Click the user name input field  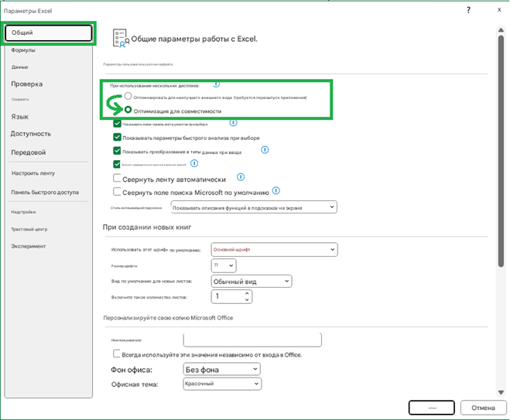pyautogui.click(x=252, y=340)
